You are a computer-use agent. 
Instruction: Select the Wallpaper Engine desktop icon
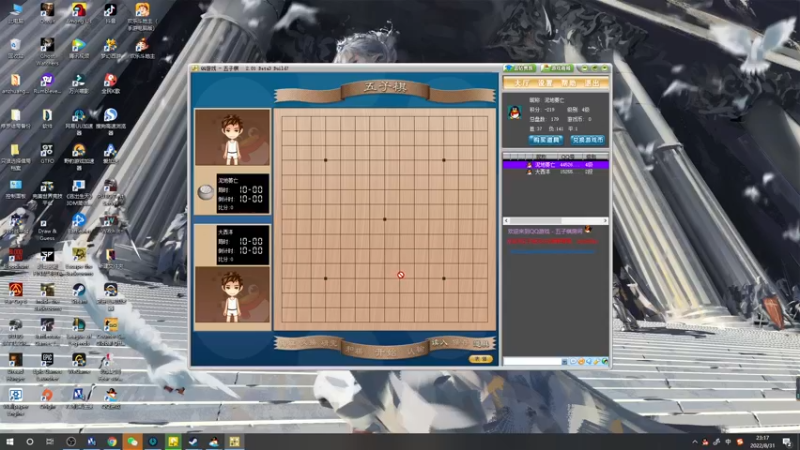point(15,402)
